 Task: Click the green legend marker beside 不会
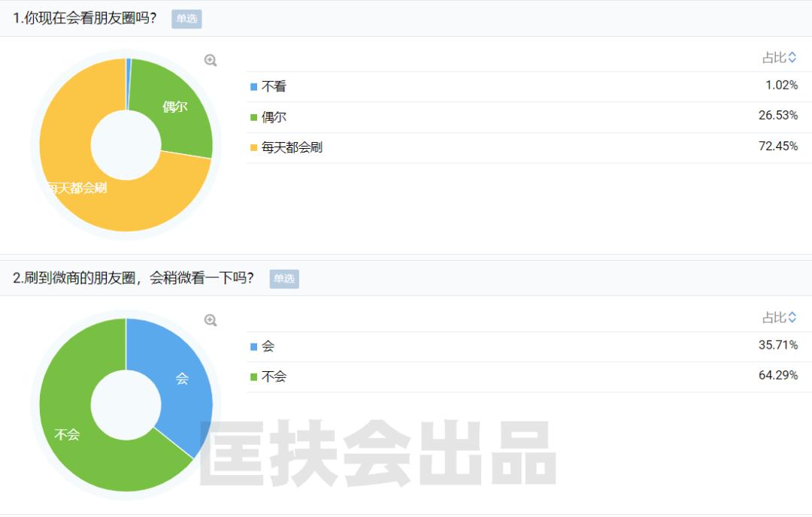tap(252, 376)
